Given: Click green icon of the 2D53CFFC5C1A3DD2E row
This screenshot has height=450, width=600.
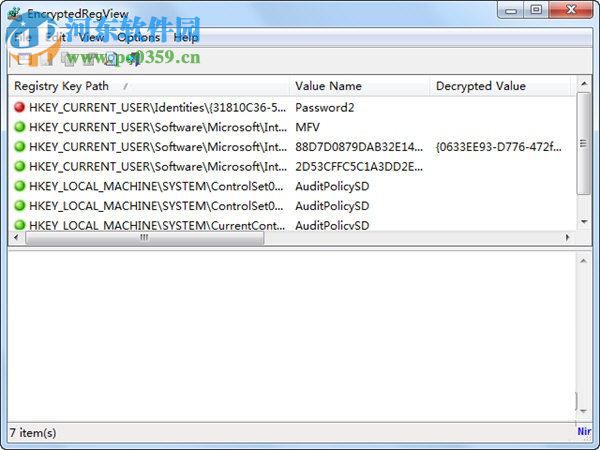Looking at the screenshot, I should click(20, 166).
